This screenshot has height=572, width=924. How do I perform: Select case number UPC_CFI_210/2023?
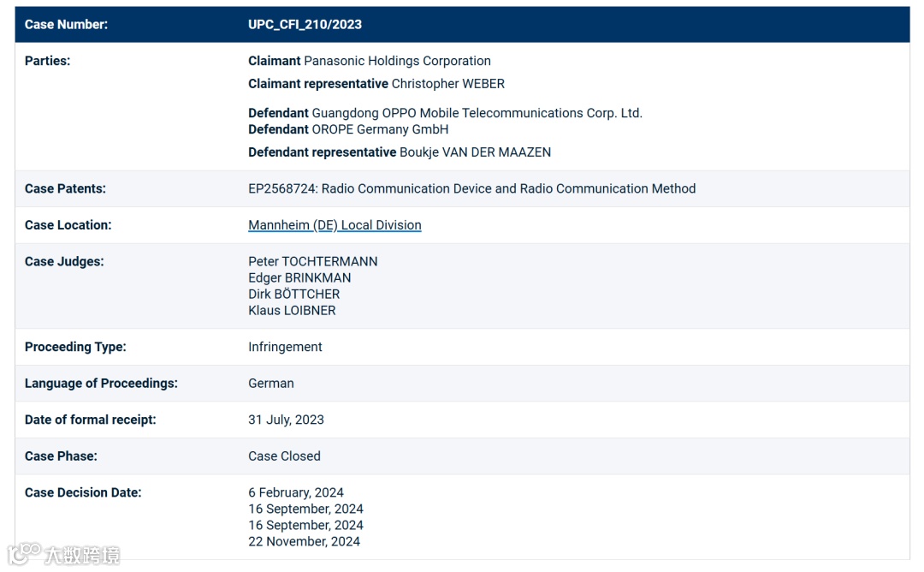click(305, 25)
